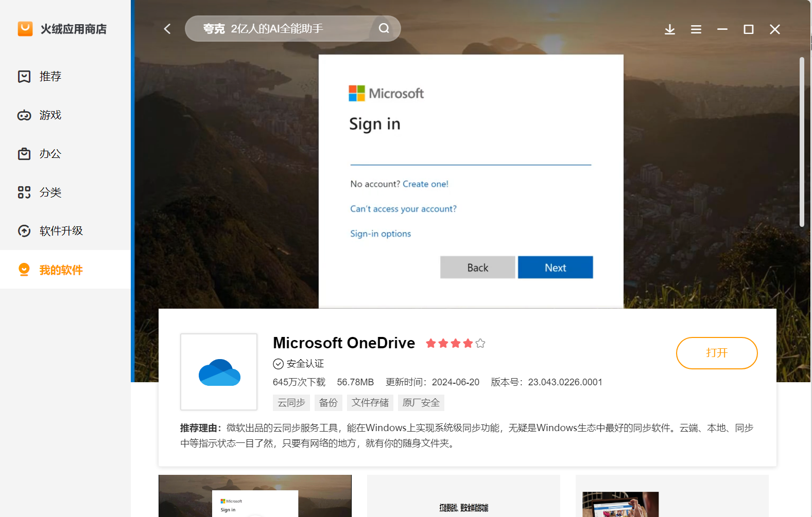Go to the 办公 office category
Image resolution: width=812 pixels, height=517 pixels.
(65, 154)
